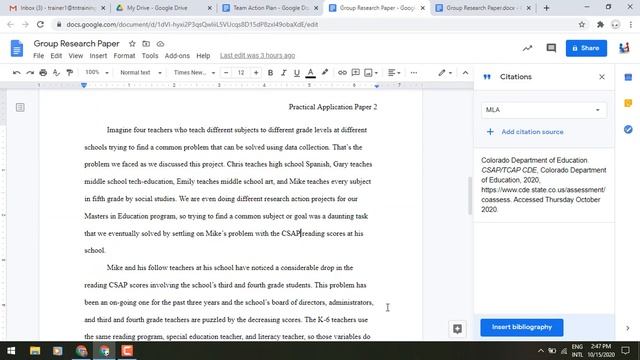Open the Normal text style dropdown
640x360 pixels.
(141, 72)
